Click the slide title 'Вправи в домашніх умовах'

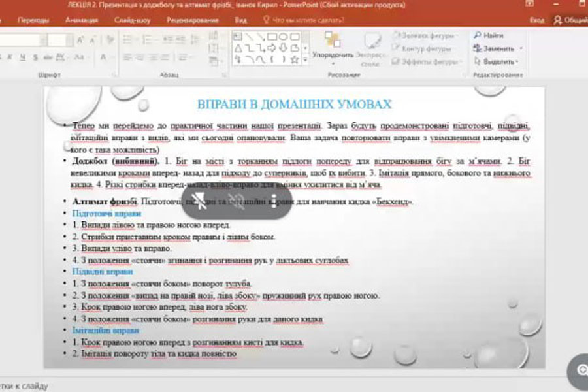tap(294, 105)
